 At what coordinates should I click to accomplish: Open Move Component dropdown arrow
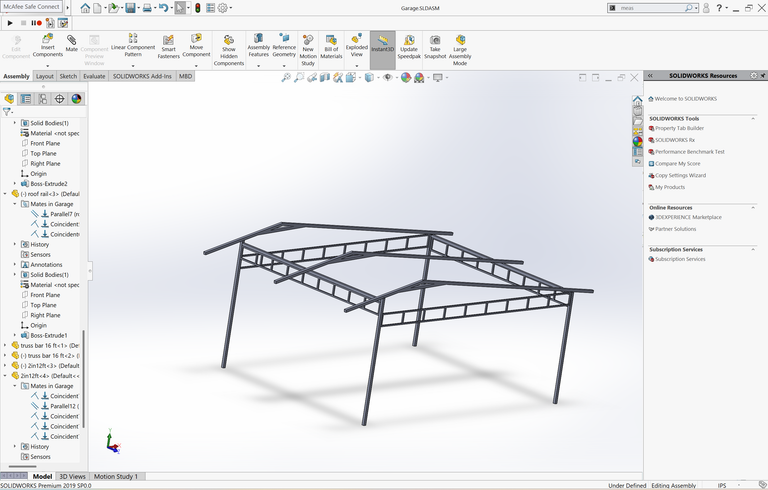click(196, 66)
